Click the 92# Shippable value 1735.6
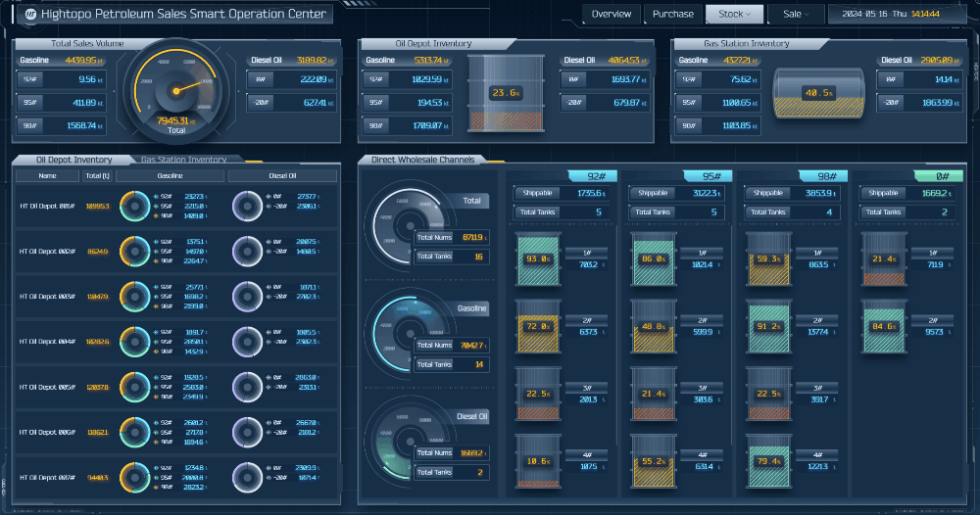 [x=589, y=194]
